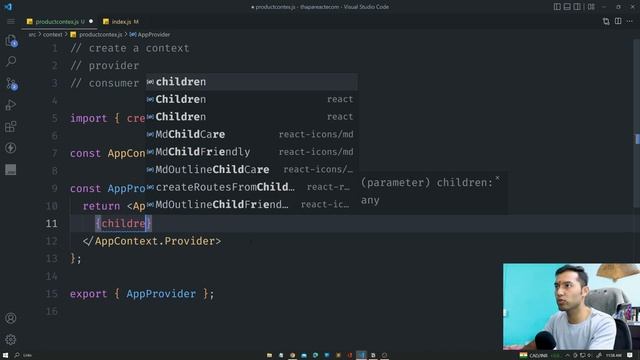Click the editor vertical scrollbar marker
The image size is (640, 360).
(x=637, y=139)
